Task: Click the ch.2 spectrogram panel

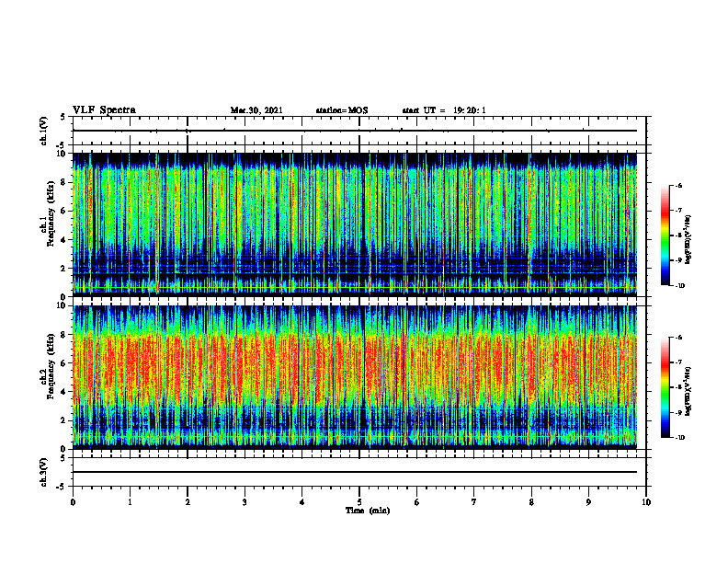Action: click(355, 377)
